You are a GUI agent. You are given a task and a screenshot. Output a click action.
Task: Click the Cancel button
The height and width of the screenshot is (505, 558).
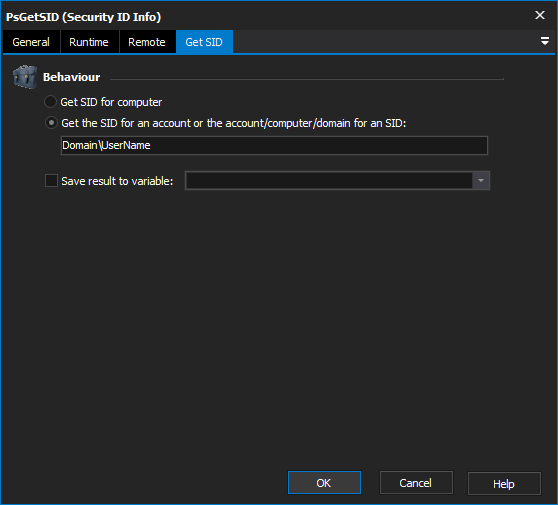coord(416,483)
